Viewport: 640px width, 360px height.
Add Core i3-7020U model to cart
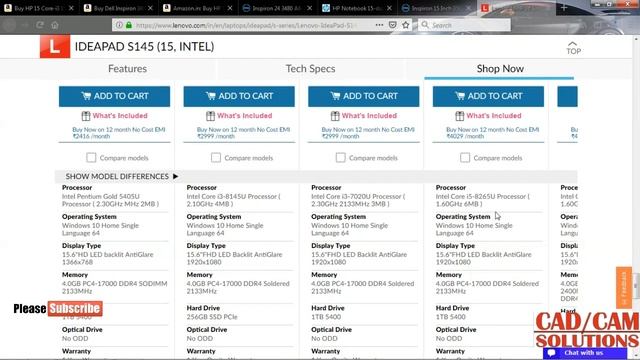point(364,96)
